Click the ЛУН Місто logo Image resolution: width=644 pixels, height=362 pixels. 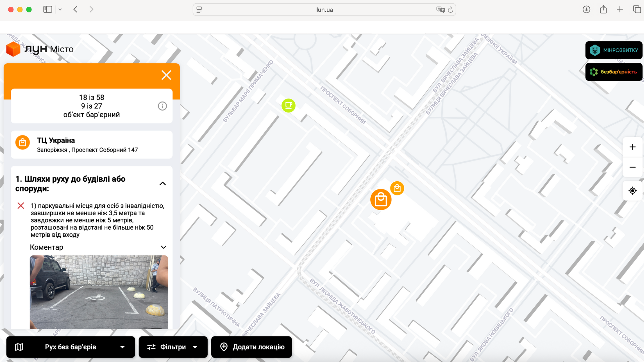tap(40, 49)
